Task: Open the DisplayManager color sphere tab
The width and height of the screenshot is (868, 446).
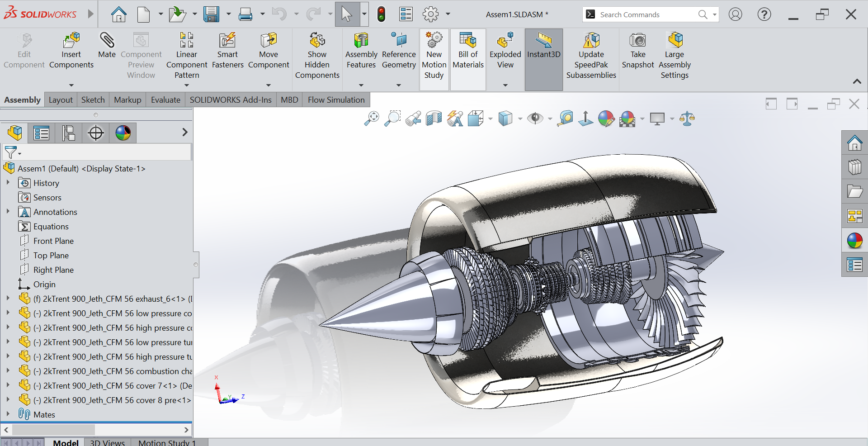Action: point(123,133)
